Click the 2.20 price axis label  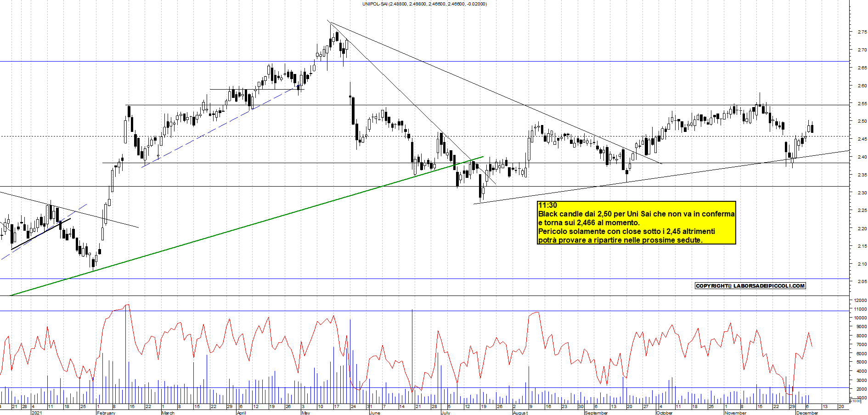[x=862, y=228]
